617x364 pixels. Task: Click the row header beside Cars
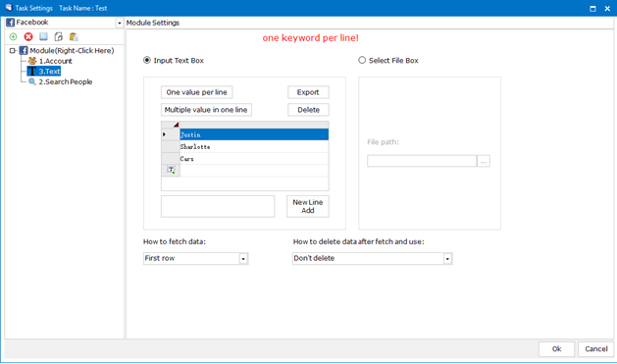pyautogui.click(x=171, y=159)
